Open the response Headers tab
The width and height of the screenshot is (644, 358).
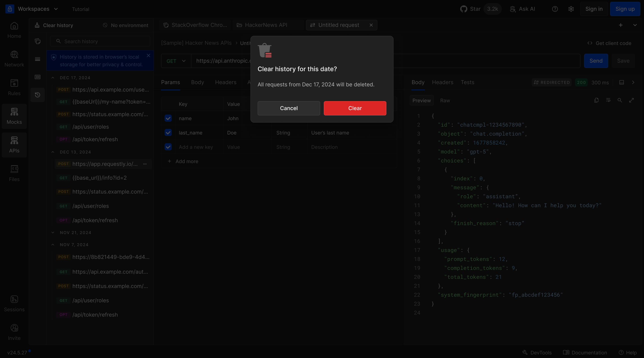coord(443,82)
